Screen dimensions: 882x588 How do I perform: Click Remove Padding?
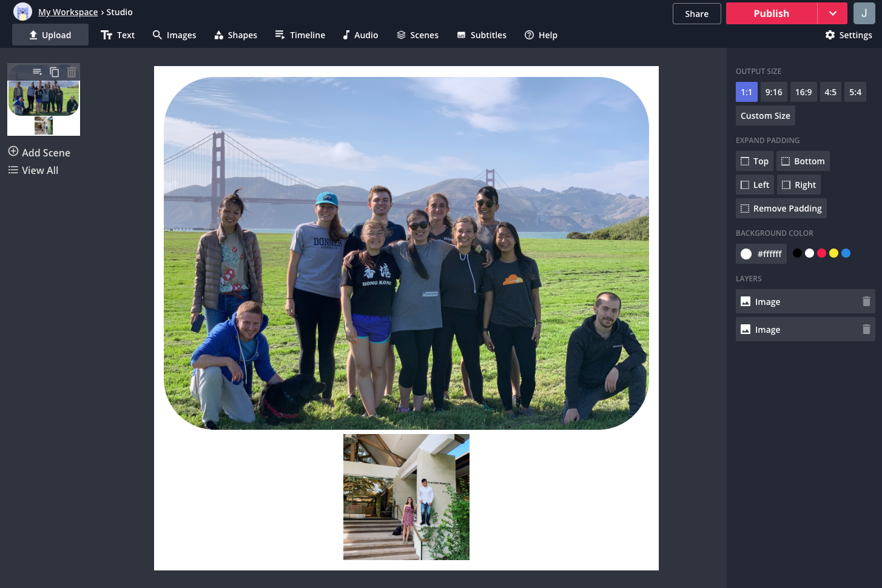pos(781,209)
